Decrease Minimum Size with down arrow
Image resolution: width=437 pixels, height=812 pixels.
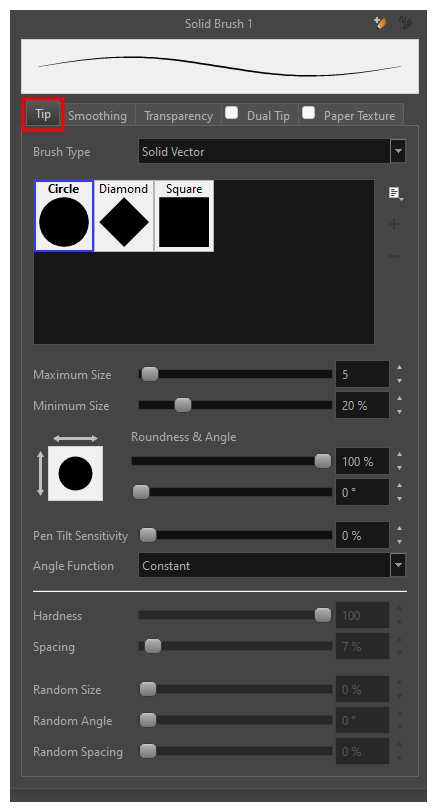[x=399, y=412]
